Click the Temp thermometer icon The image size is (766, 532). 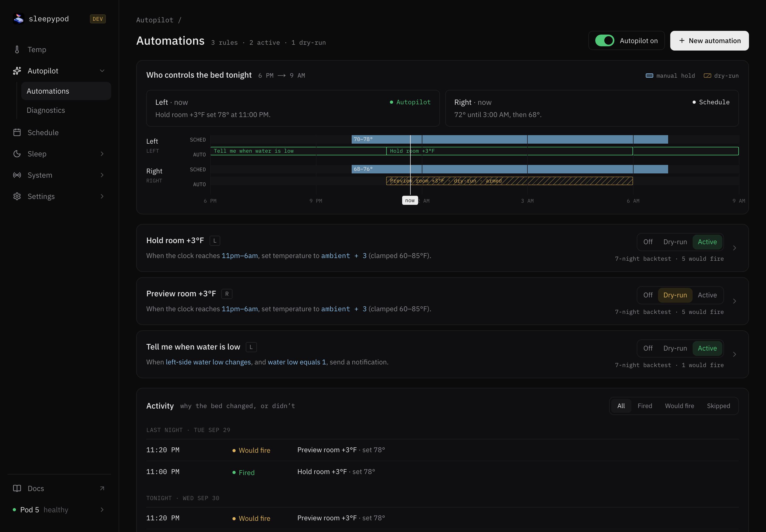pyautogui.click(x=17, y=50)
